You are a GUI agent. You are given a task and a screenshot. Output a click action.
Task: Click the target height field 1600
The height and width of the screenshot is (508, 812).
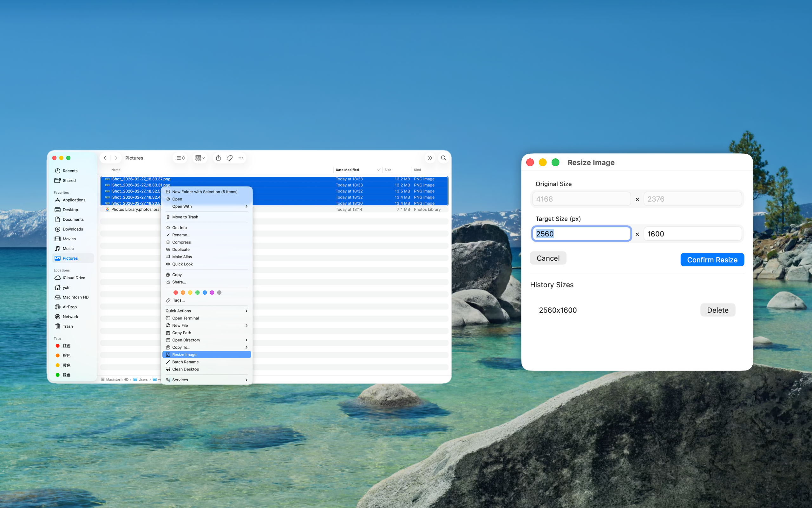coord(692,234)
